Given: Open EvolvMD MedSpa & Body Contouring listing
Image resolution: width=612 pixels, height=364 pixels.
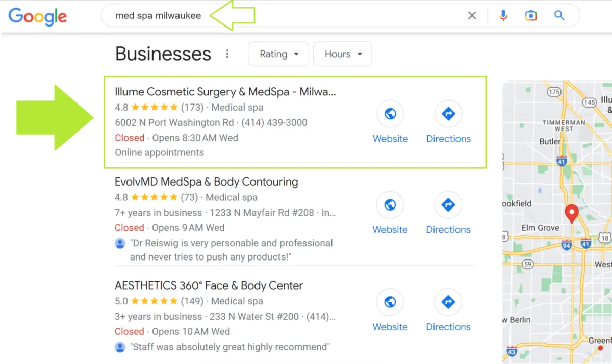Looking at the screenshot, I should [207, 182].
